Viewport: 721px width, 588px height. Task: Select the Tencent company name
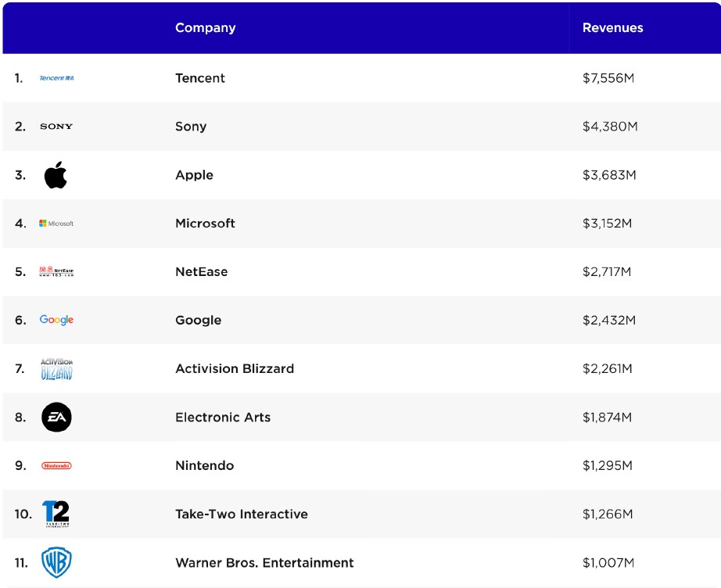[200, 78]
